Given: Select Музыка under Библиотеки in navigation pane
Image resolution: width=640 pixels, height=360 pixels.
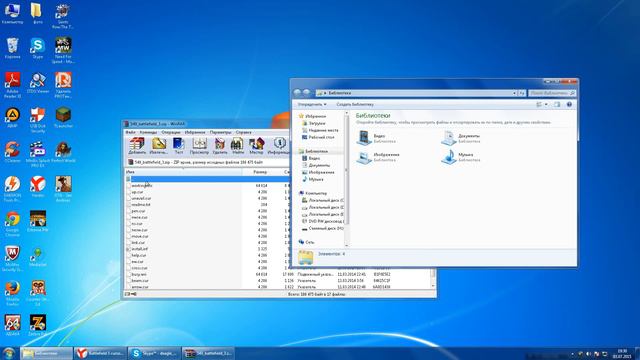Looking at the screenshot, I should pos(316,179).
